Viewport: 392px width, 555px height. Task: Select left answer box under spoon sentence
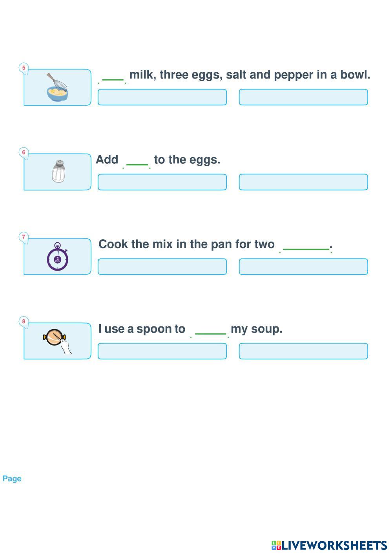pos(162,351)
